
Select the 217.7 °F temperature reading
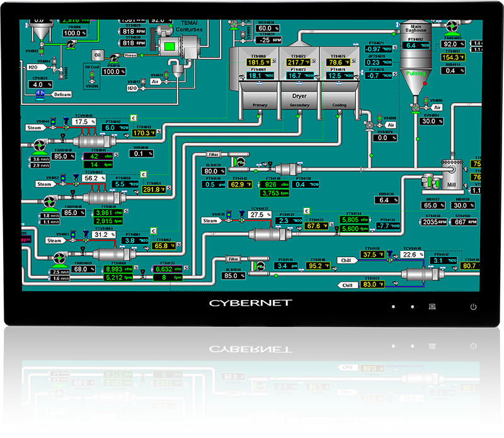(x=298, y=62)
